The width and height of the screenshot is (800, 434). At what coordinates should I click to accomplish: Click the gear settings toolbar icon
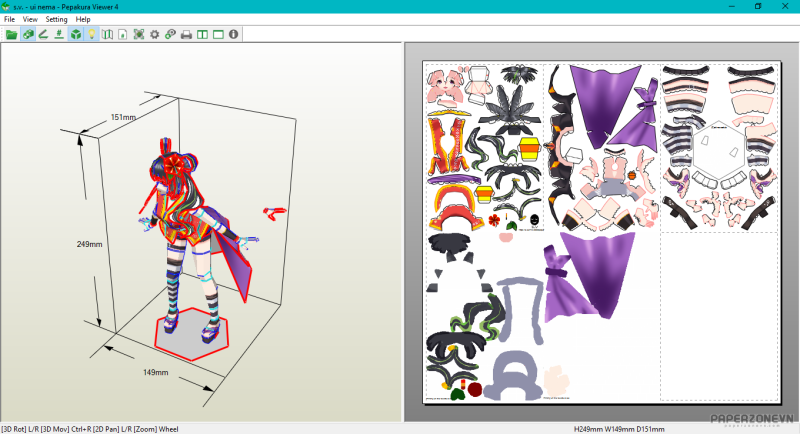[154, 34]
